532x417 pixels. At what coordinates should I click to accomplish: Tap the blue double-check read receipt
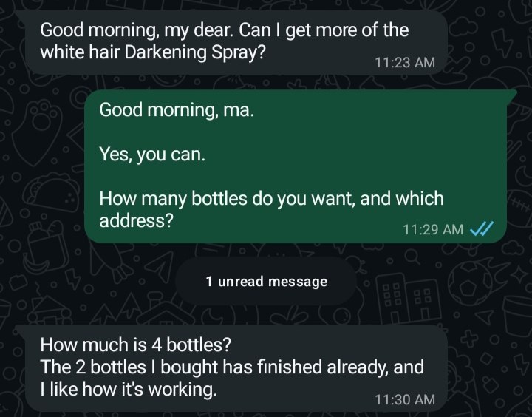click(x=481, y=229)
